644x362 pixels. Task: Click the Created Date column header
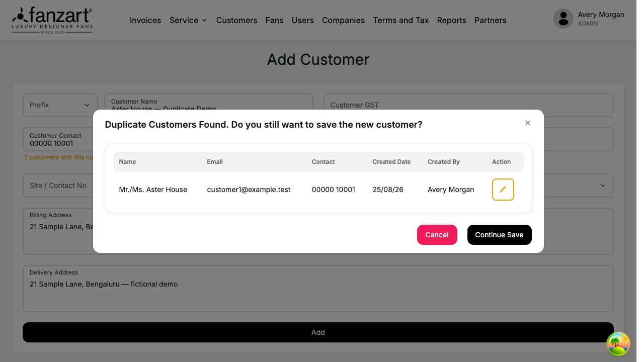point(391,162)
